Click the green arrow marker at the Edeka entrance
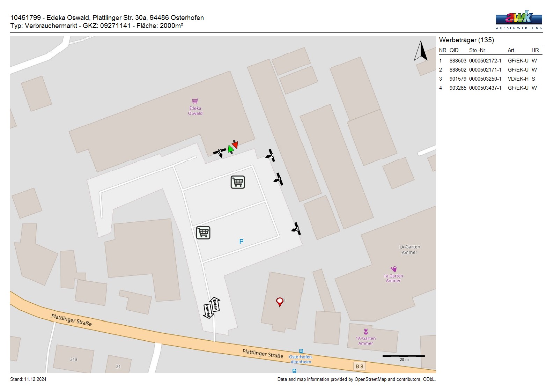The width and height of the screenshot is (554, 392). (230, 149)
